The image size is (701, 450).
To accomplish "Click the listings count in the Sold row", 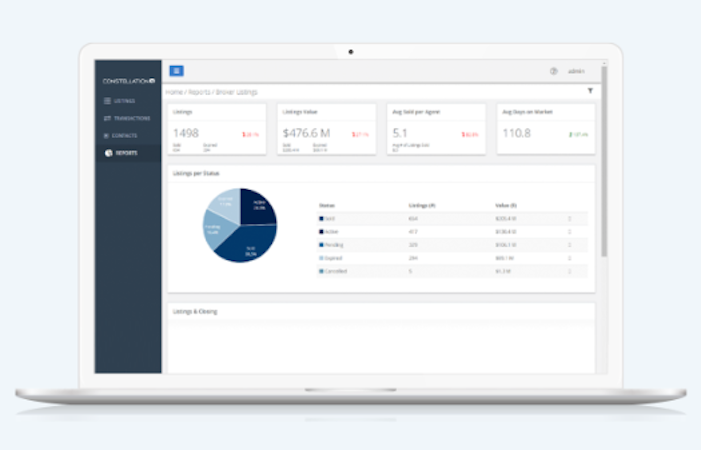I will pos(413,219).
